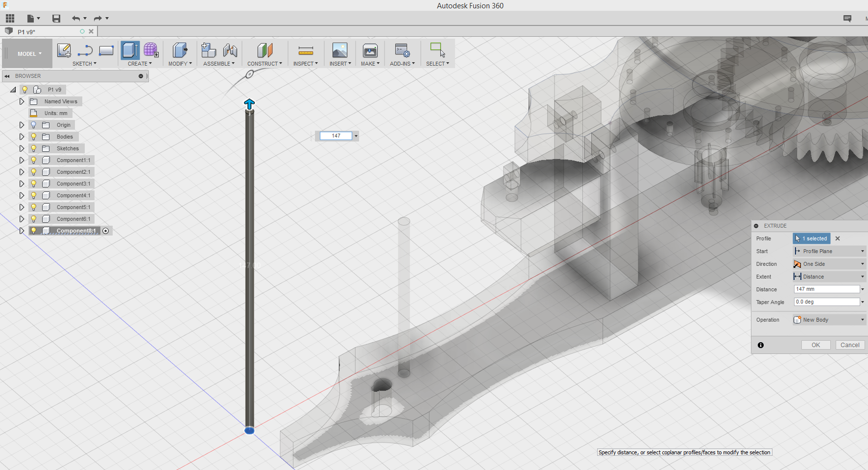Click the Profile 1 selected button
The image size is (868, 470).
(812, 238)
